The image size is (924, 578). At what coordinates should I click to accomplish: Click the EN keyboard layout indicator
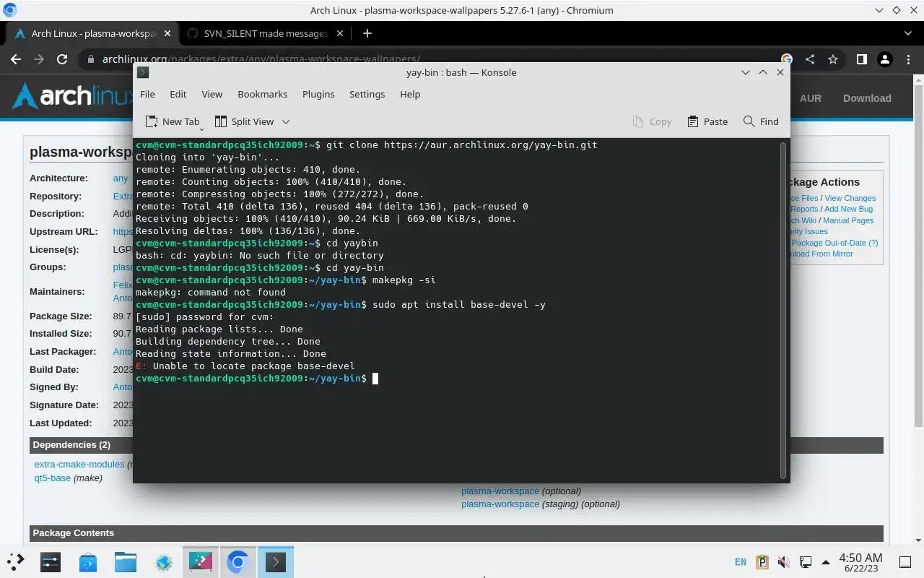pyautogui.click(x=741, y=562)
